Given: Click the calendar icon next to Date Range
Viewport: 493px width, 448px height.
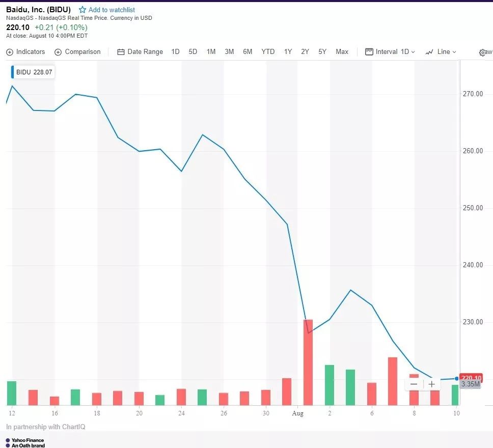Looking at the screenshot, I should 121,52.
